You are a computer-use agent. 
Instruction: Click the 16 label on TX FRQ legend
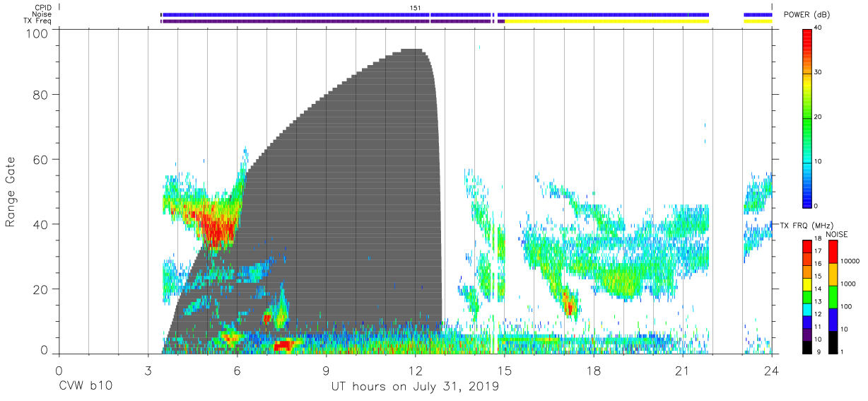pyautogui.click(x=817, y=263)
